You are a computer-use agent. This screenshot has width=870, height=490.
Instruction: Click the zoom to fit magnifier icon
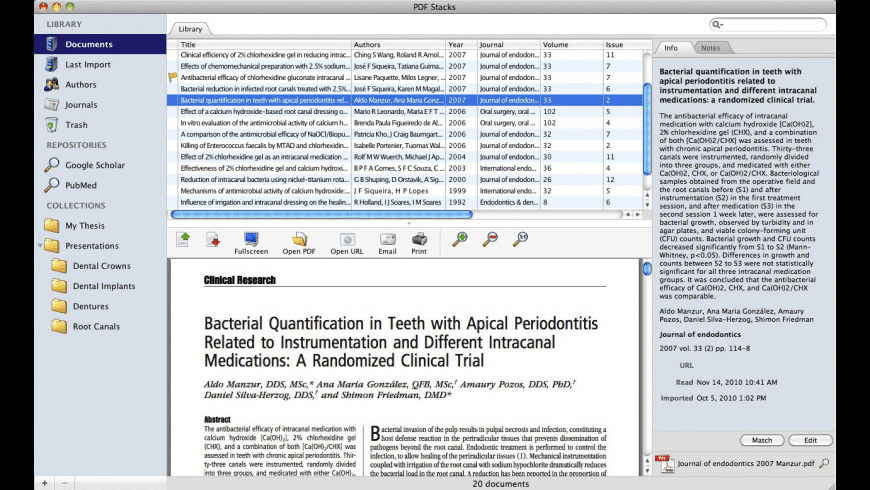click(520, 239)
